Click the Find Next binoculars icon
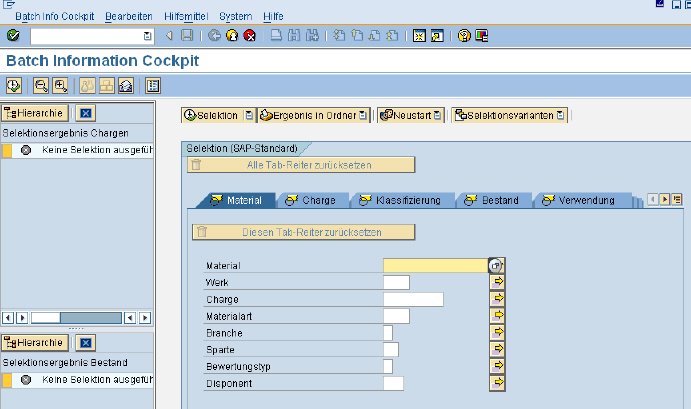 (312, 35)
